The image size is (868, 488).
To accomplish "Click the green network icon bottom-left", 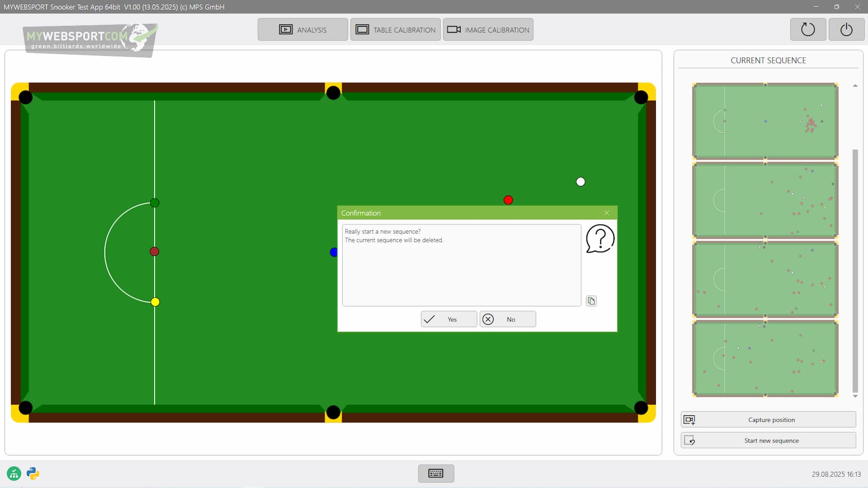I will [14, 473].
